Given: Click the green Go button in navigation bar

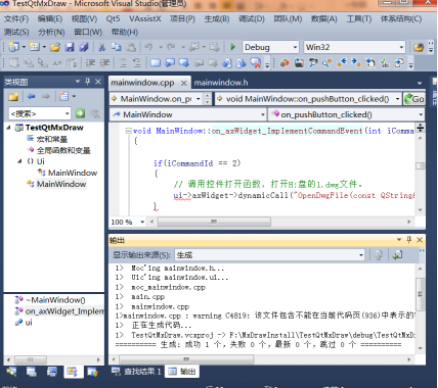Looking at the screenshot, I should [x=414, y=99].
